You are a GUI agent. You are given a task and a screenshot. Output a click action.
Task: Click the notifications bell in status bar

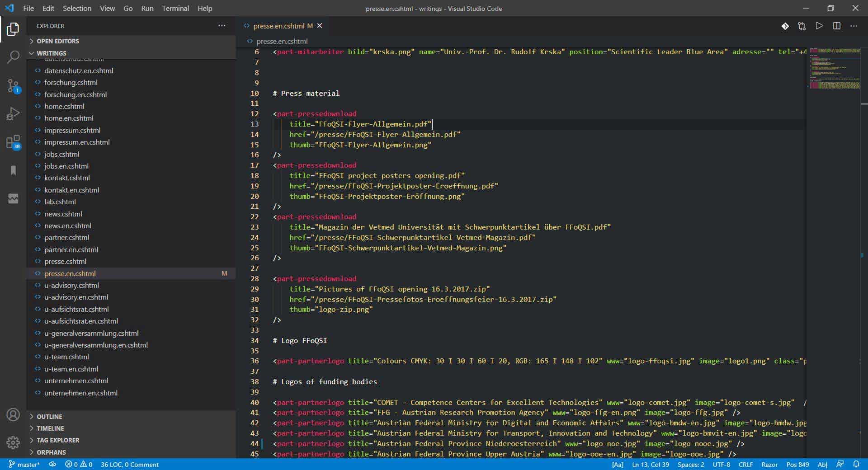[856, 464]
